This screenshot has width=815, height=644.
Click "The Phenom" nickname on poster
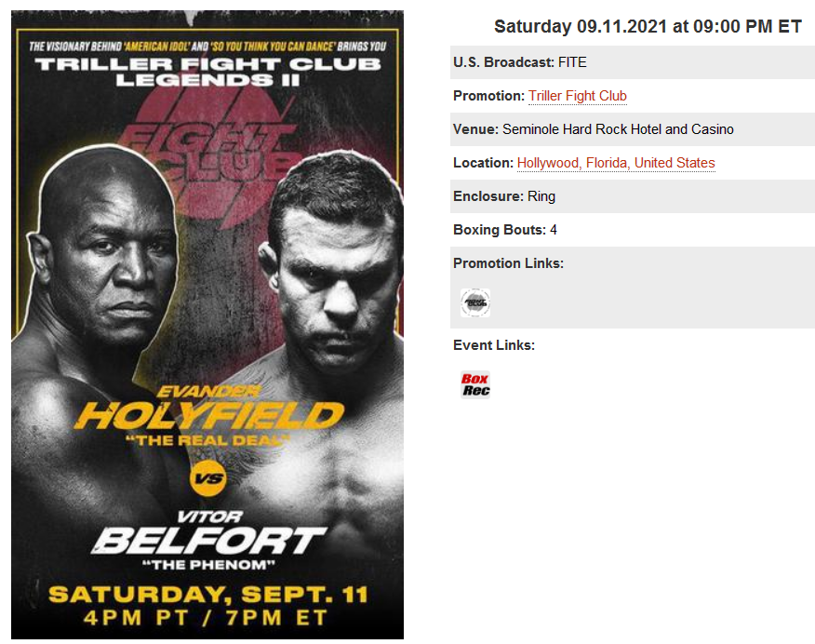click(x=208, y=565)
